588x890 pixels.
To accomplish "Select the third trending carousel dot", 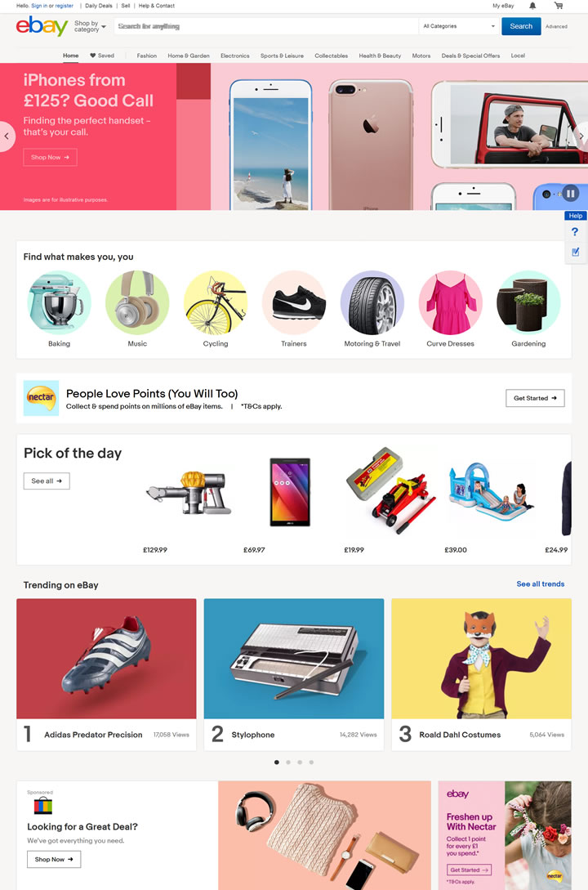I will 300,763.
